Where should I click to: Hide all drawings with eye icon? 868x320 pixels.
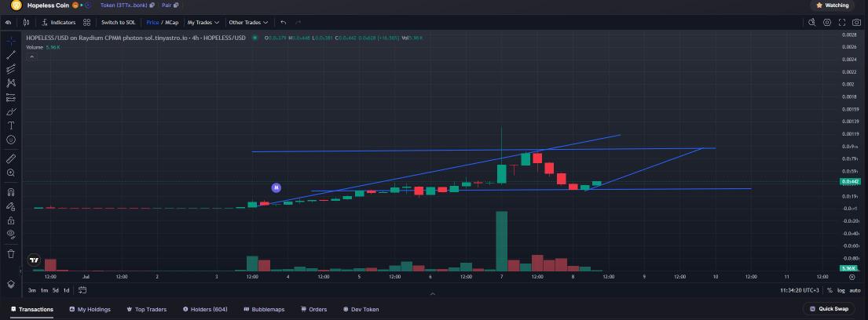coord(10,235)
